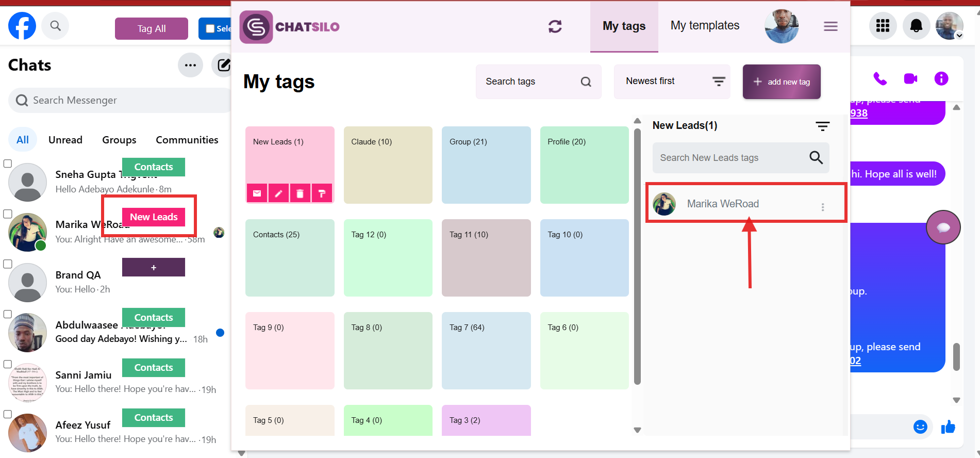
Task: Open filter icon beside New Leads(1) heading
Action: pyautogui.click(x=822, y=126)
